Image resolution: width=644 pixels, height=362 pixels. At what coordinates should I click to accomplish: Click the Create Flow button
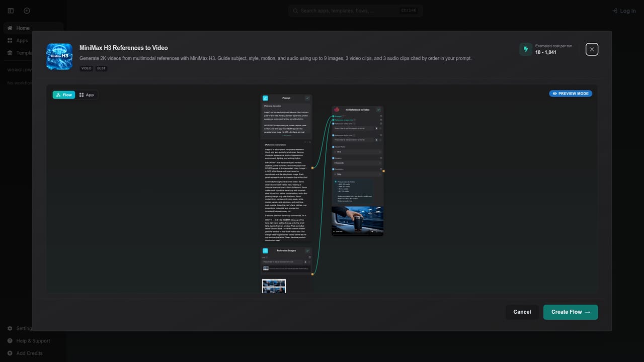tap(571, 312)
